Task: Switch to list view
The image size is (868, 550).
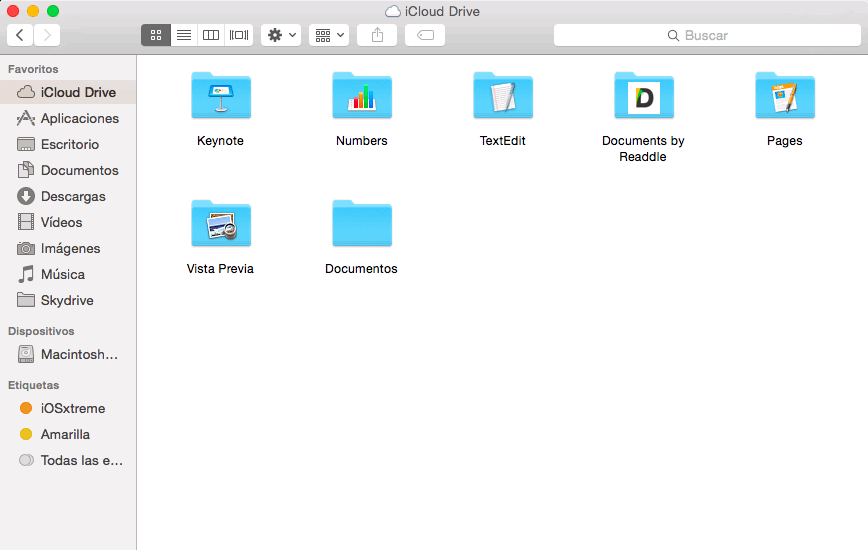Action: pyautogui.click(x=184, y=35)
